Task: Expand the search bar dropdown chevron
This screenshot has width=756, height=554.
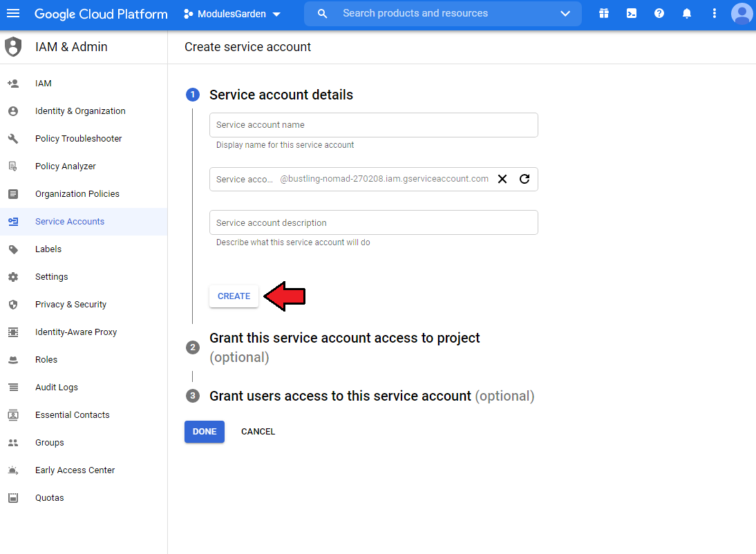Action: point(565,14)
